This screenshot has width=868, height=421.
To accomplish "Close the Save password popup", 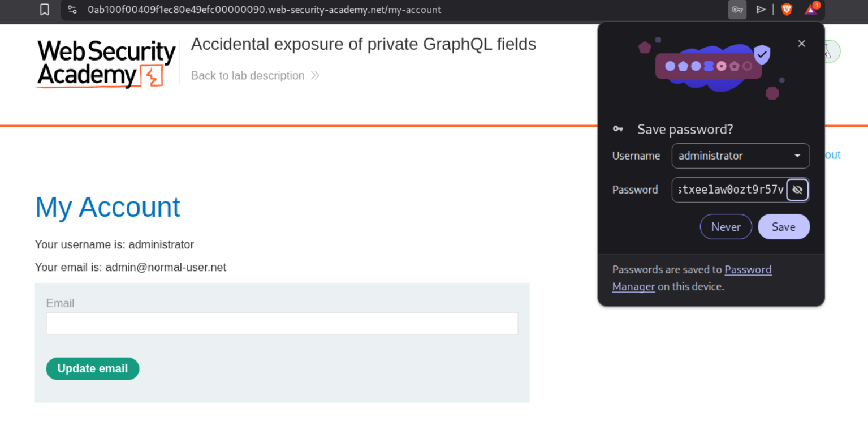I will (801, 44).
